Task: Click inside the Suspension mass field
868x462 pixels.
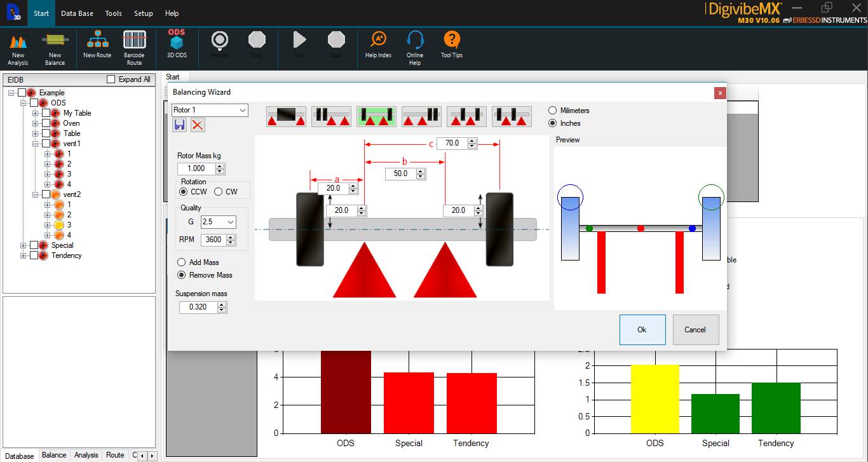Action: [x=197, y=307]
